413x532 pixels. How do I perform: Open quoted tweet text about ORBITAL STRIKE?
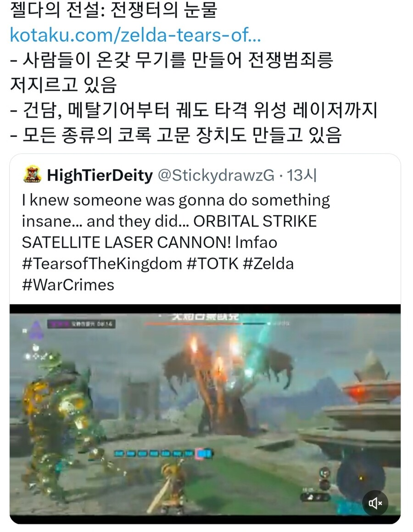point(176,221)
